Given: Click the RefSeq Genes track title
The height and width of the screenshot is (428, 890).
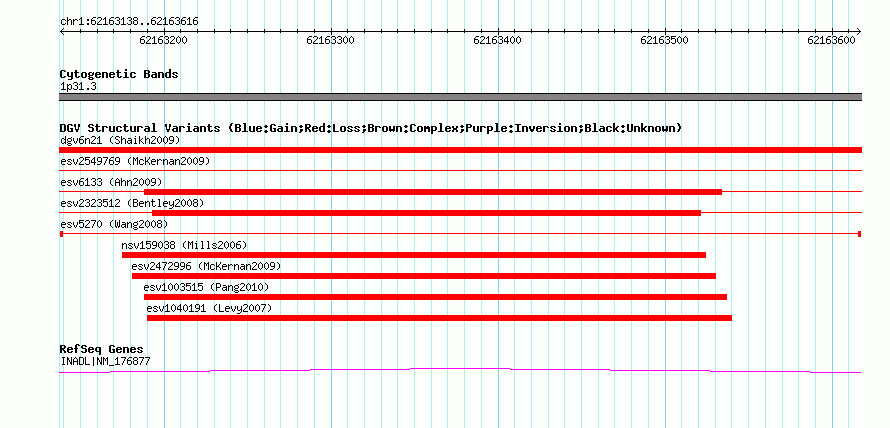Looking at the screenshot, I should pos(102,350).
